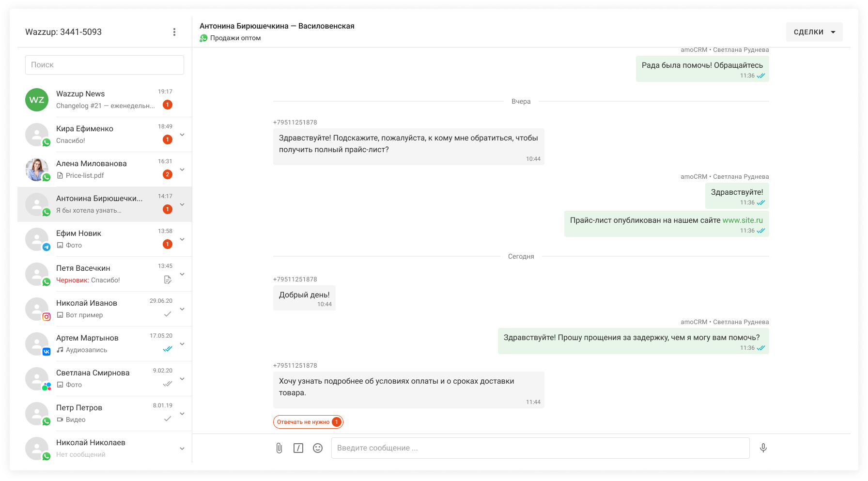This screenshot has height=481, width=868.
Task: Focus the 'Введите сообщение' message input
Action: (x=540, y=448)
